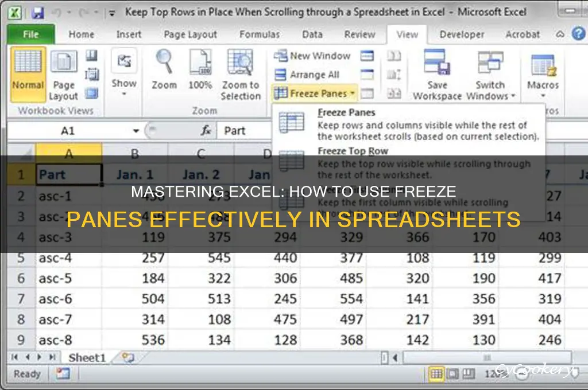This screenshot has height=390, width=588.
Task: Click horizontal scroll left arrow
Action: [x=395, y=358]
